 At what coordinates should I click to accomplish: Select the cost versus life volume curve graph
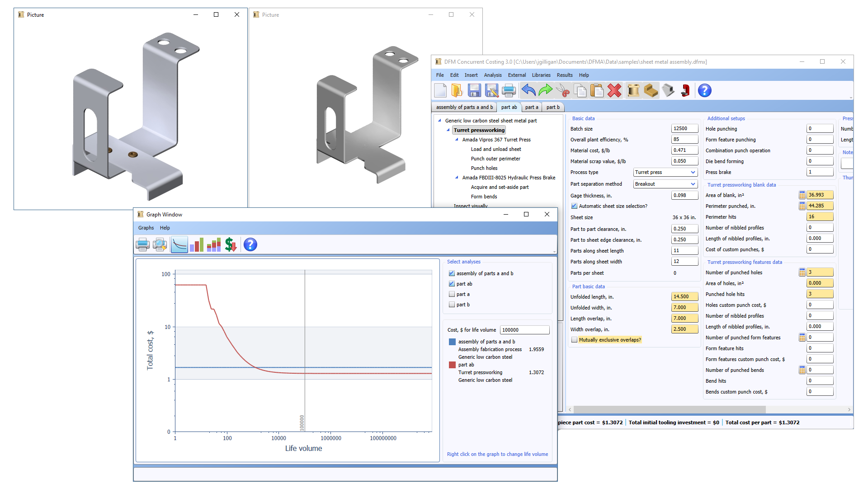(x=179, y=244)
